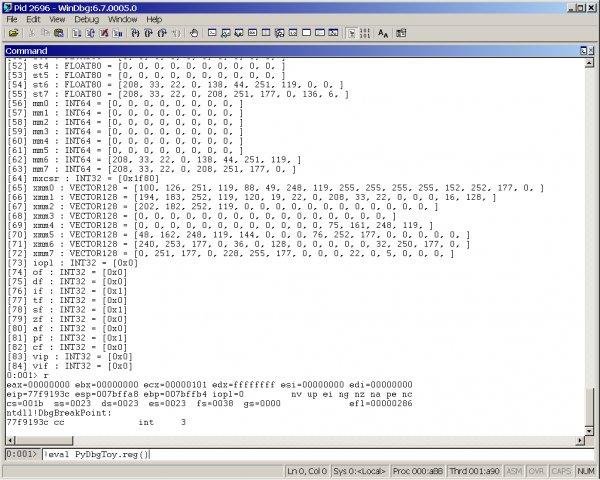Click the Stop Debugging icon

tap(104, 33)
